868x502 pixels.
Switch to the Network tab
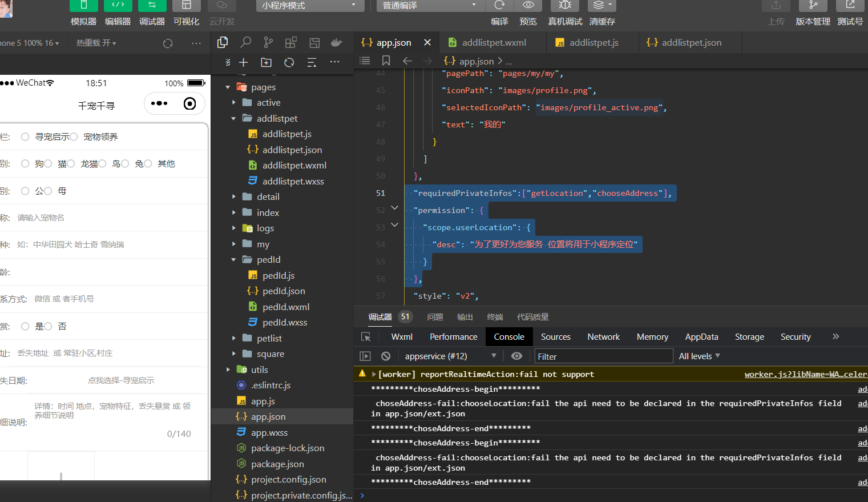pyautogui.click(x=603, y=337)
